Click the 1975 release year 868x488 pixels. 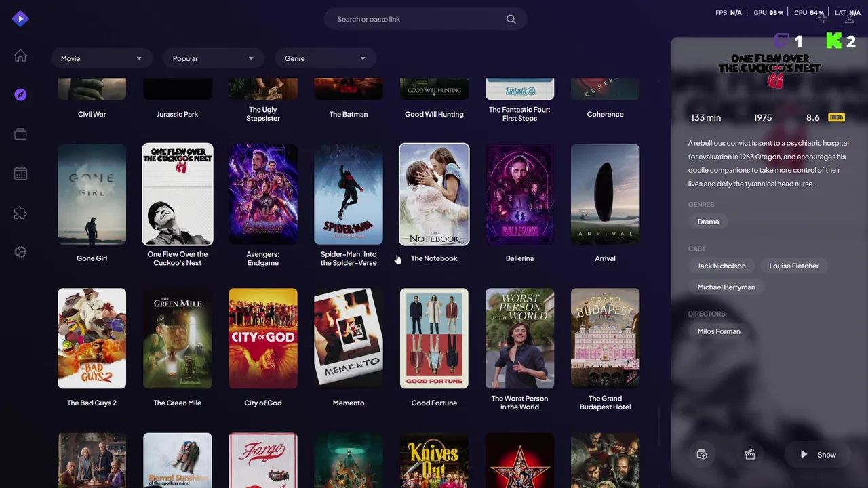(x=763, y=117)
